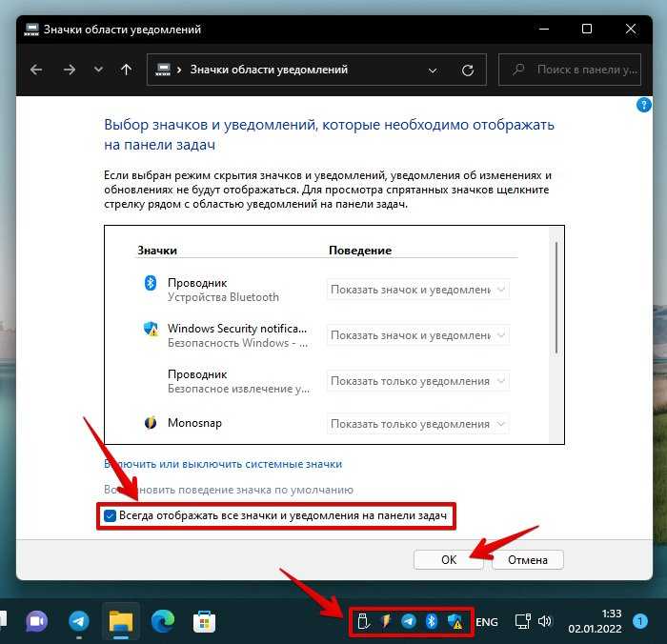The image size is (667, 644).
Task: Click the Отмена cancel button
Action: (x=528, y=560)
